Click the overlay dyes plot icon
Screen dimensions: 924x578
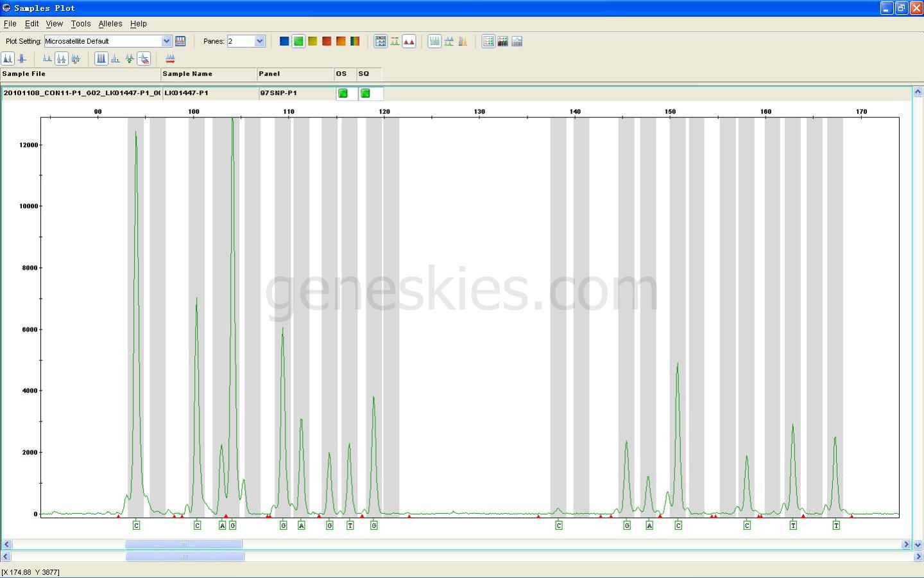pos(76,58)
